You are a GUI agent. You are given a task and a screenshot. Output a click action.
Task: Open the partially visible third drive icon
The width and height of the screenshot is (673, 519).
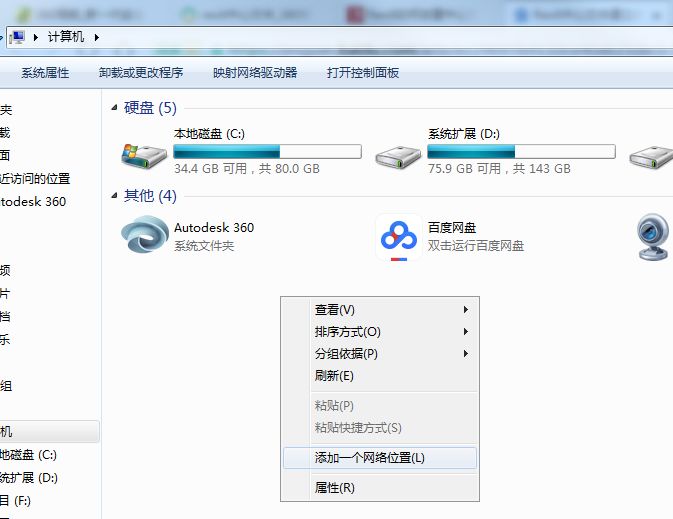(652, 157)
